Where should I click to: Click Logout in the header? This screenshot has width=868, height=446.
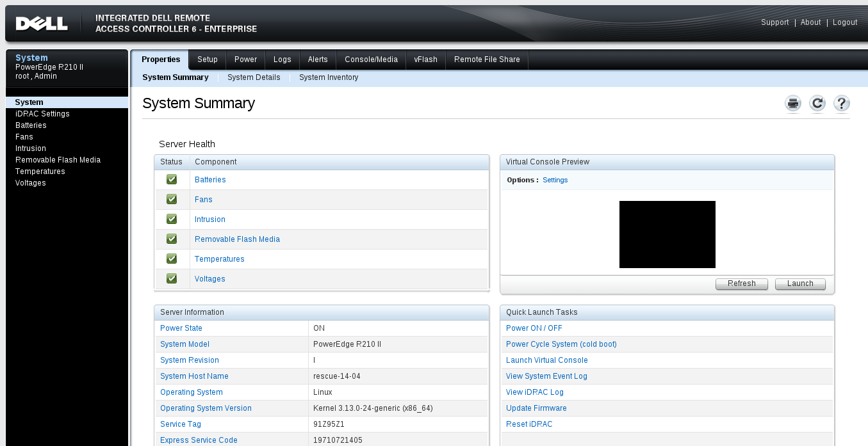tap(845, 22)
